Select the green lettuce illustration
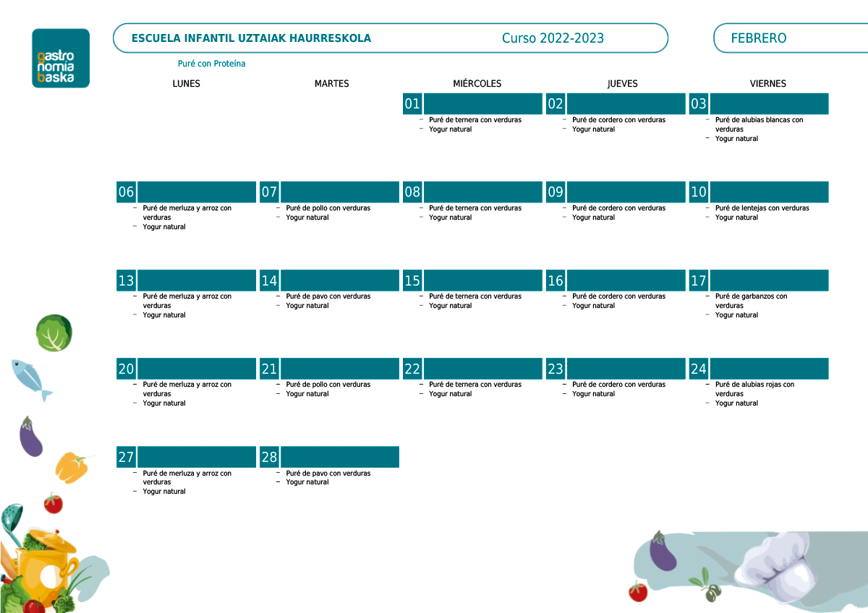This screenshot has width=868, height=613. 54,333
